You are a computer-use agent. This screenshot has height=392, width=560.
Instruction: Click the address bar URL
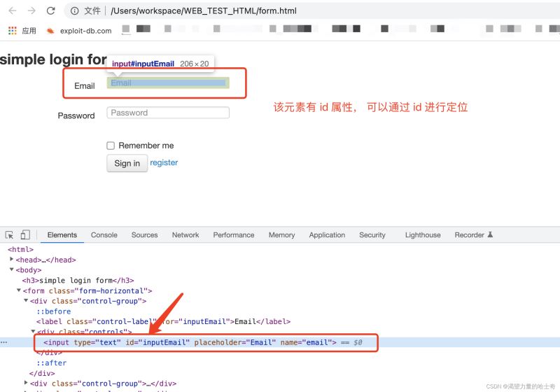point(204,11)
